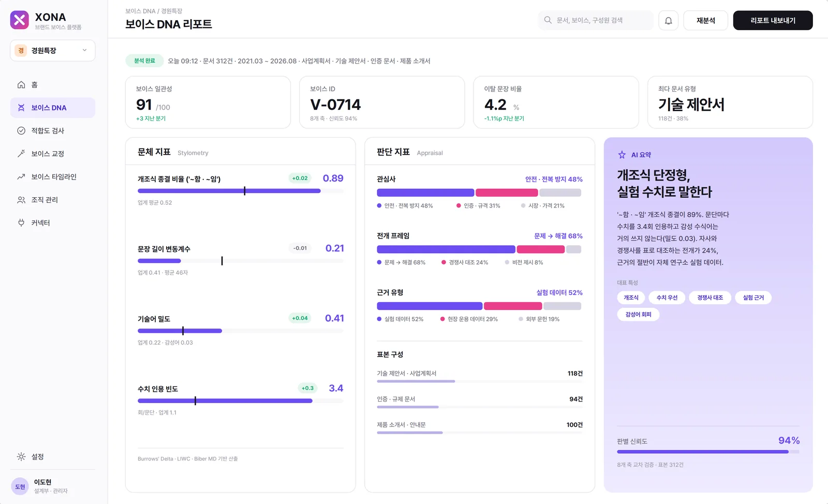Click the 분석 완료 status badge
The image size is (828, 504).
pos(144,61)
